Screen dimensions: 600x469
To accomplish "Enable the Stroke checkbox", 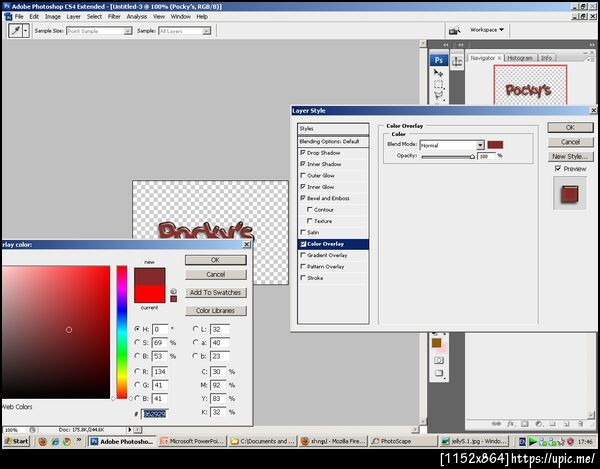I will pos(303,278).
